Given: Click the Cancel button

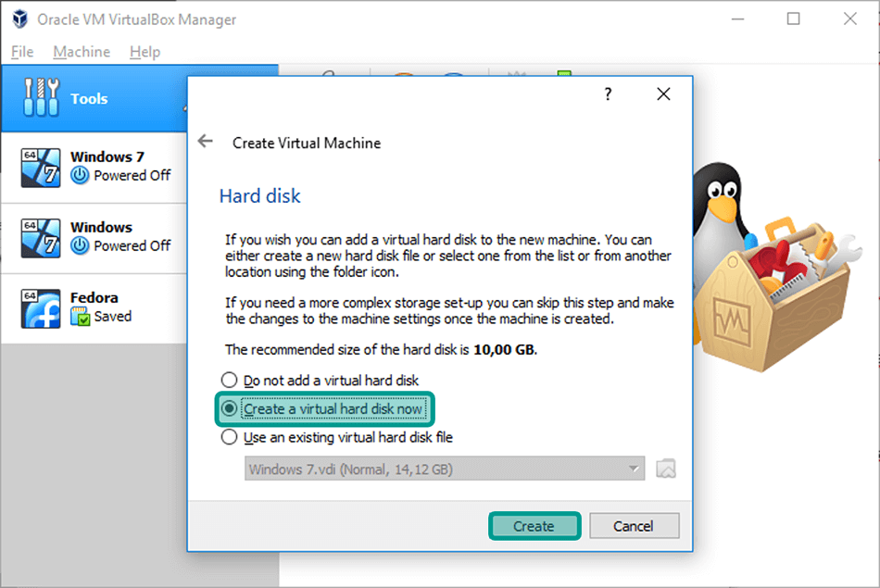Looking at the screenshot, I should tap(634, 526).
